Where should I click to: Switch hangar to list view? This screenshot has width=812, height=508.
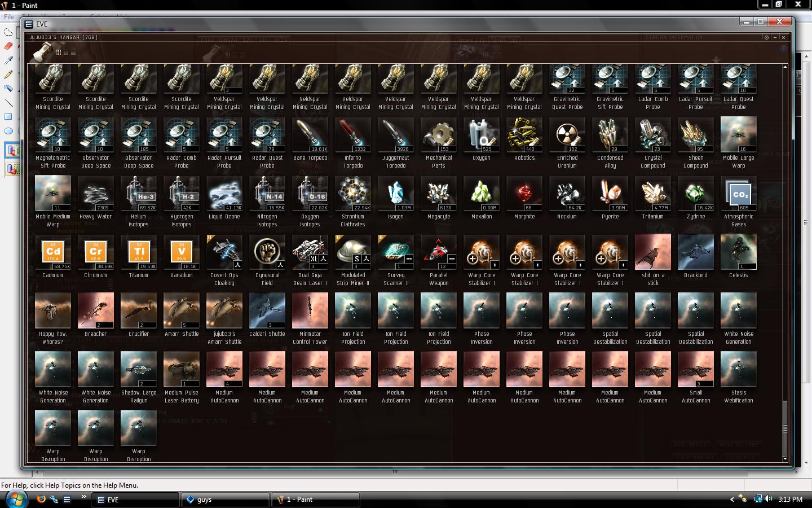tap(73, 52)
